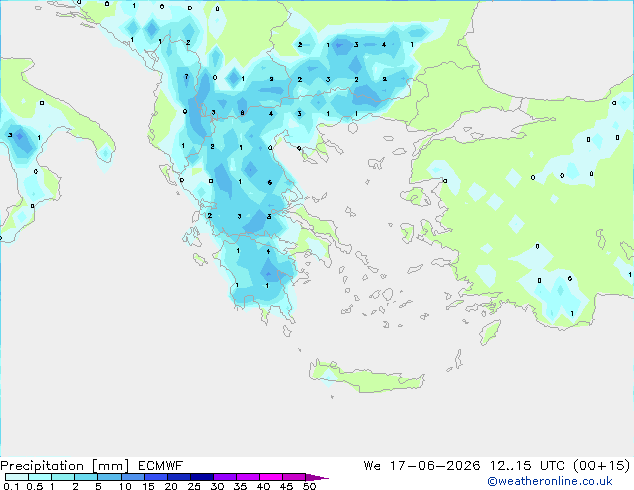Click the precipitation value '7' over Albania

186,76
